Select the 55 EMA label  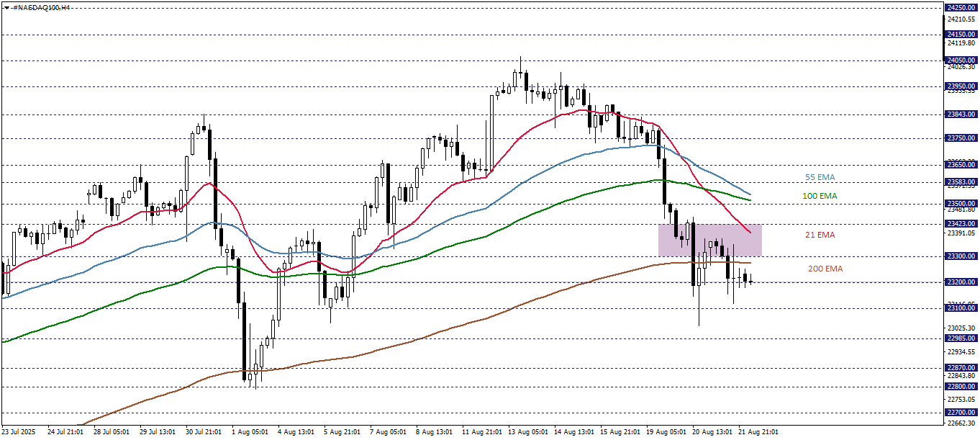pyautogui.click(x=820, y=177)
